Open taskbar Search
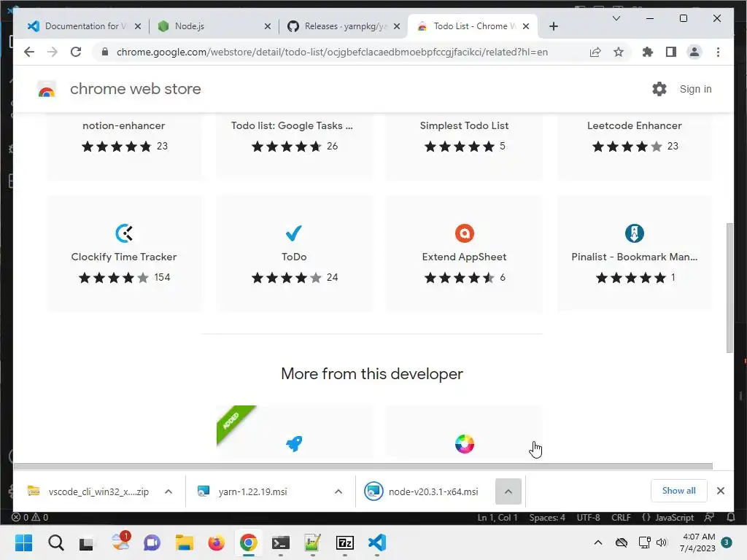747x560 pixels. coord(55,542)
